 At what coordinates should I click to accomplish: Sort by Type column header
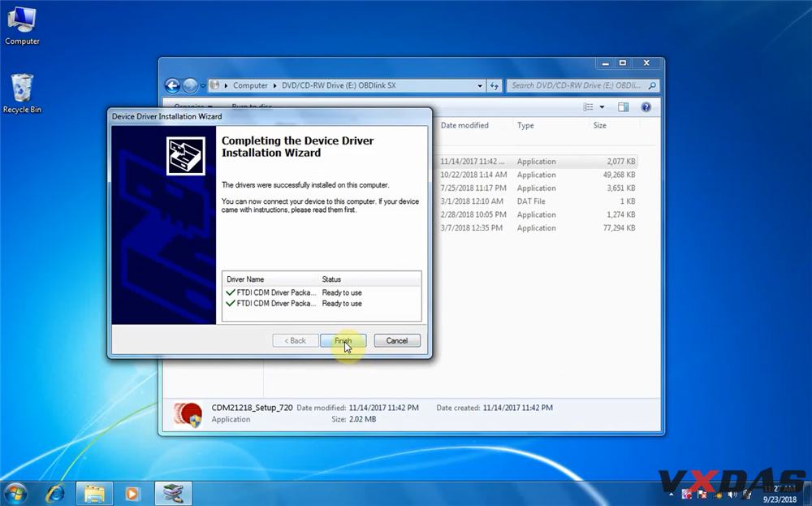[525, 125]
